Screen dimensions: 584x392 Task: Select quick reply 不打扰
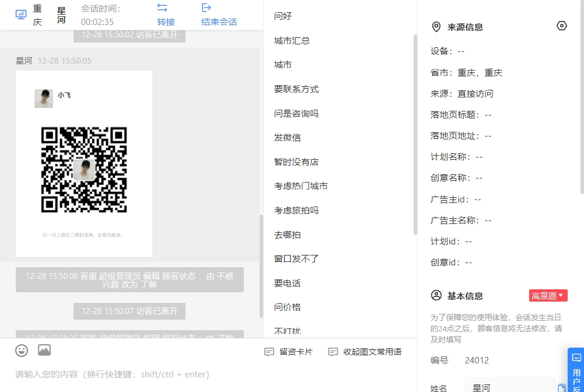click(288, 331)
